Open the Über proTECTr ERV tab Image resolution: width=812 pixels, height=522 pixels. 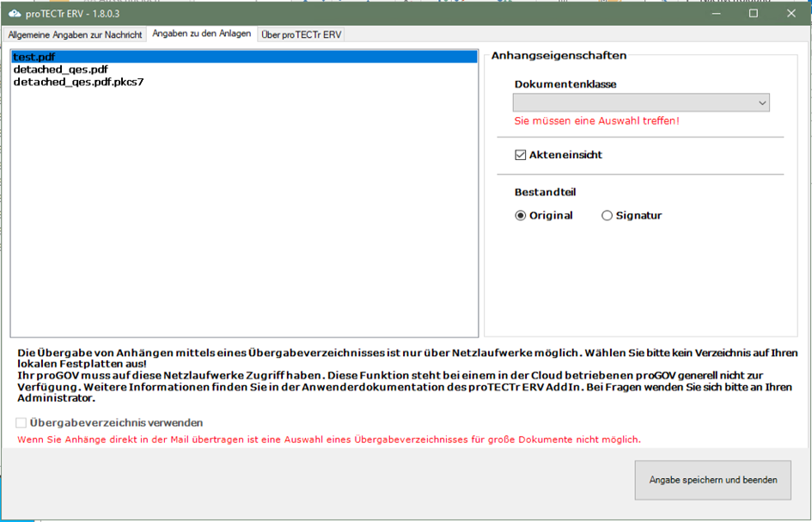[301, 34]
